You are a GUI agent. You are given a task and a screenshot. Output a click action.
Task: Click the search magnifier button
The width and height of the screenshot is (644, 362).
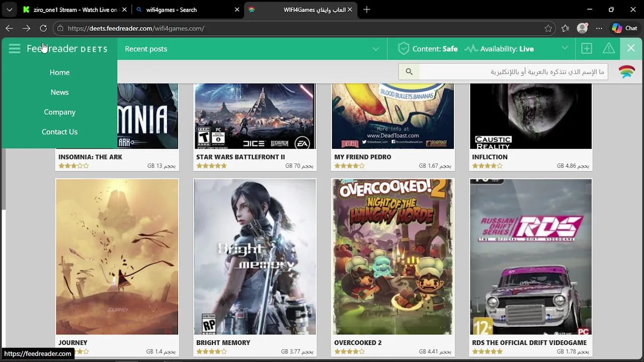409,72
